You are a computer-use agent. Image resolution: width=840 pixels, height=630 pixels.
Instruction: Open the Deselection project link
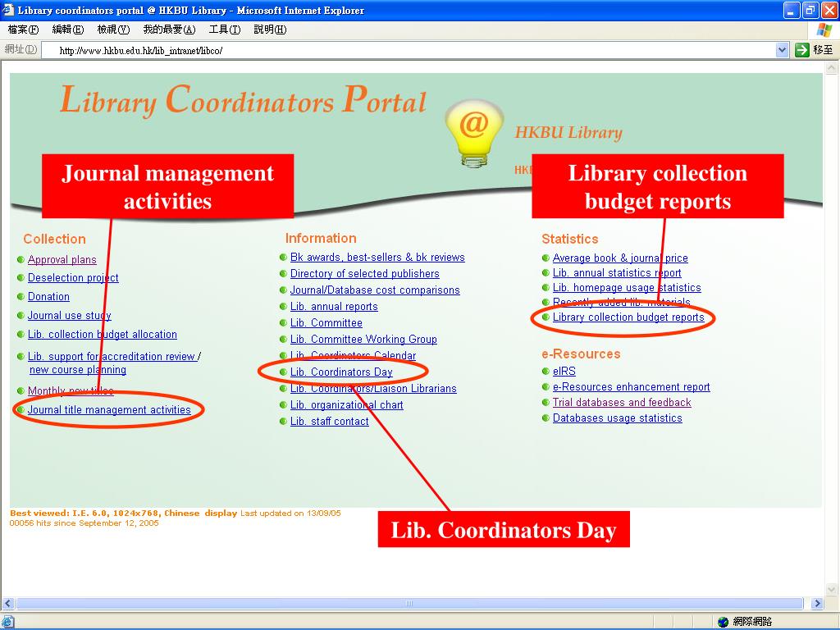tap(73, 278)
